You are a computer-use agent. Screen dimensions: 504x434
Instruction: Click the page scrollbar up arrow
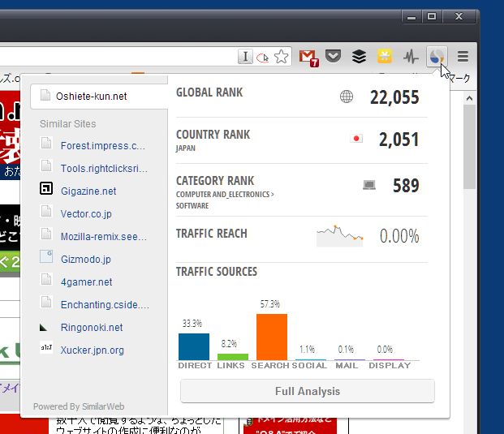click(469, 98)
